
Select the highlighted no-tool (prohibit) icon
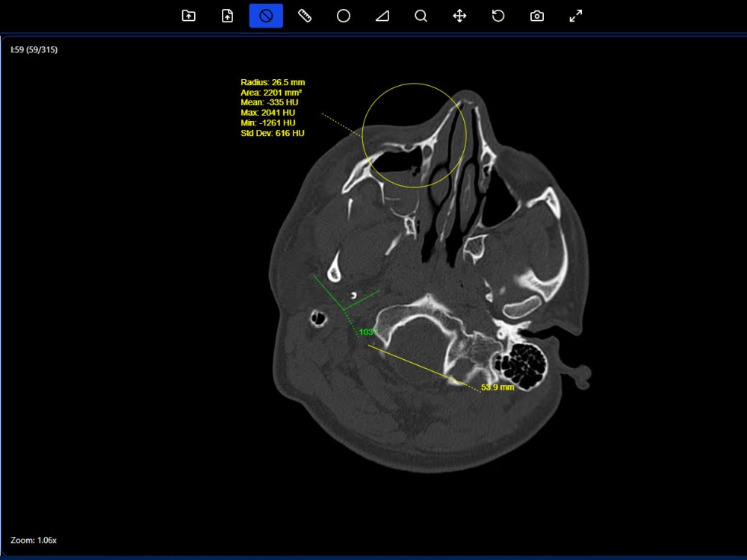[267, 16]
